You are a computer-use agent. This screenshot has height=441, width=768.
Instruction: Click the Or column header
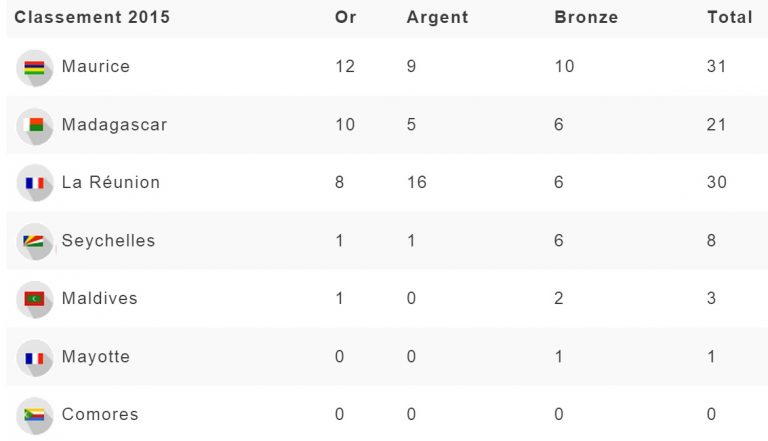coord(346,17)
